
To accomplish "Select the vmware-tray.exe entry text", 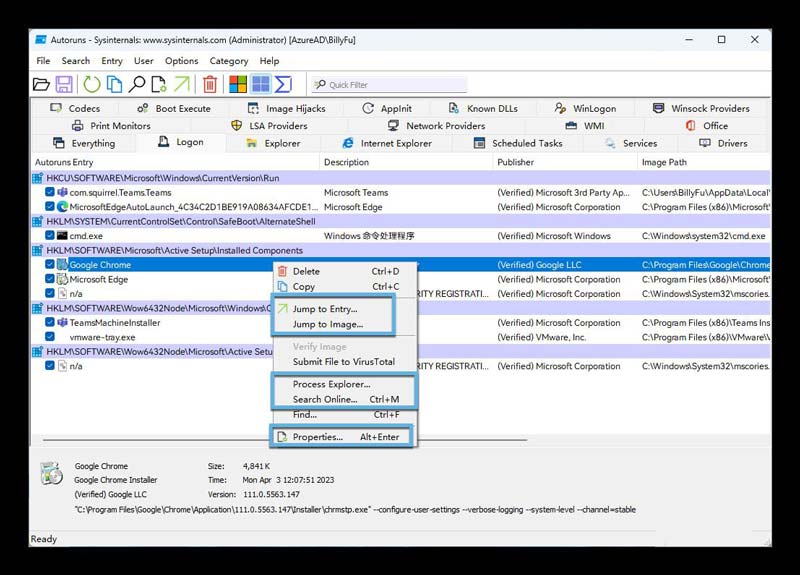I will (103, 337).
